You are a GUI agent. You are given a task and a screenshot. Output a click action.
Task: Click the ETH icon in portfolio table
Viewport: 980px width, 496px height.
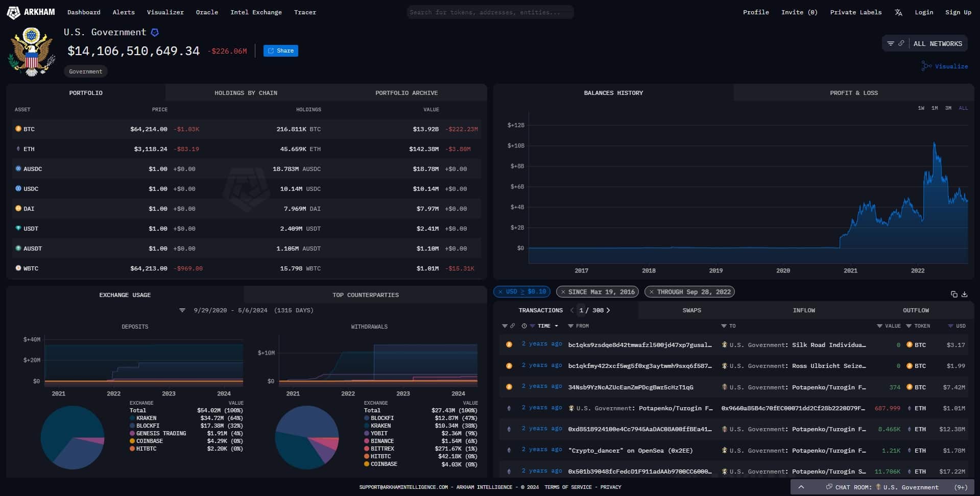18,149
